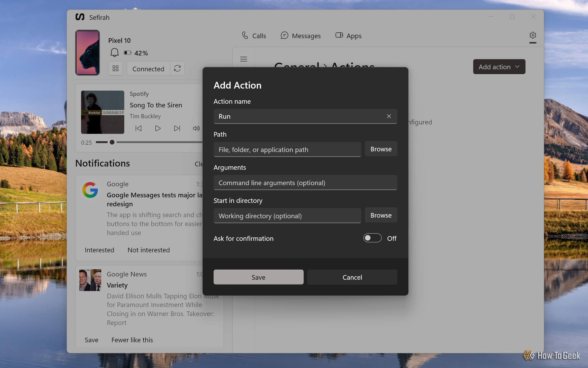Click the notification bell icon
Screen dimensions: 588x368
[x=114, y=53]
